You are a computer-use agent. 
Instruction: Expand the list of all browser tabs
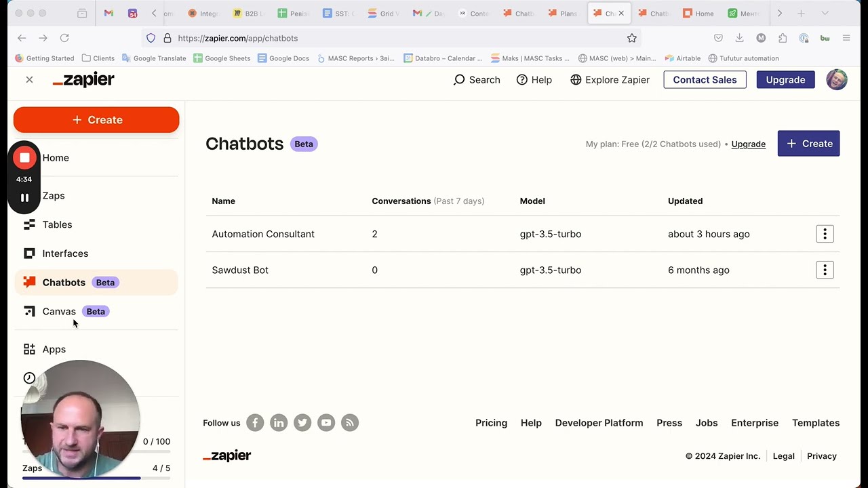tap(825, 14)
